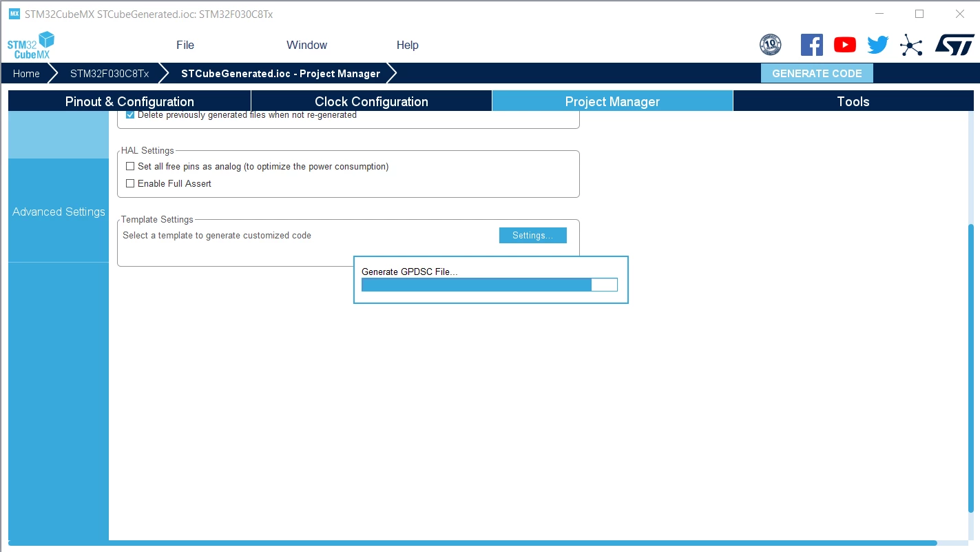Click the MX title bar app icon
The image size is (980, 552).
[x=14, y=14]
